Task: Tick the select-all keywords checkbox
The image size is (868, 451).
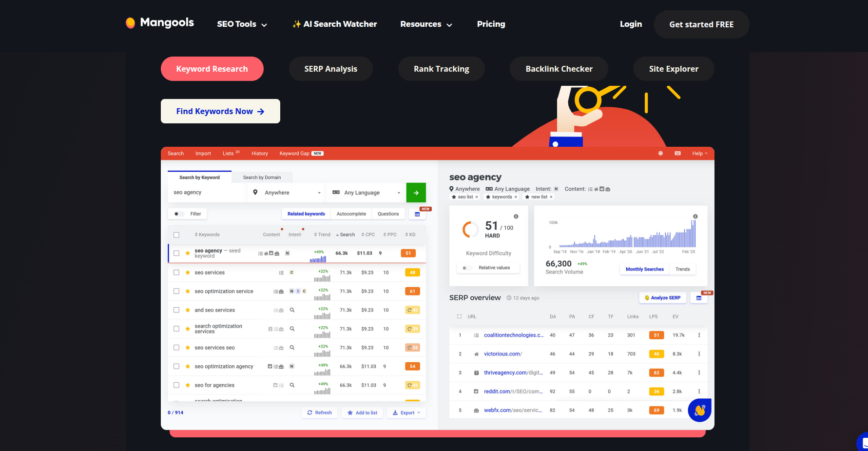Action: point(176,235)
